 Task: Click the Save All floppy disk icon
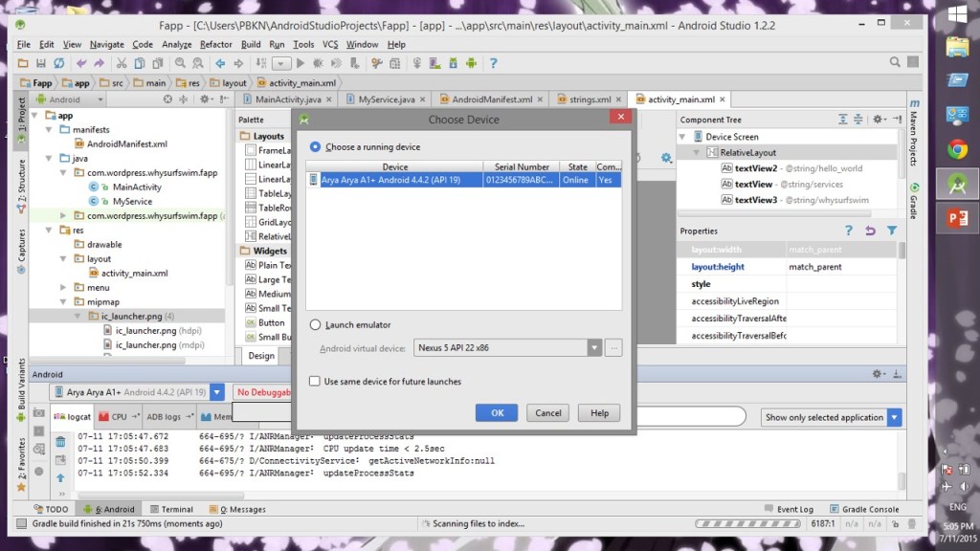point(40,63)
